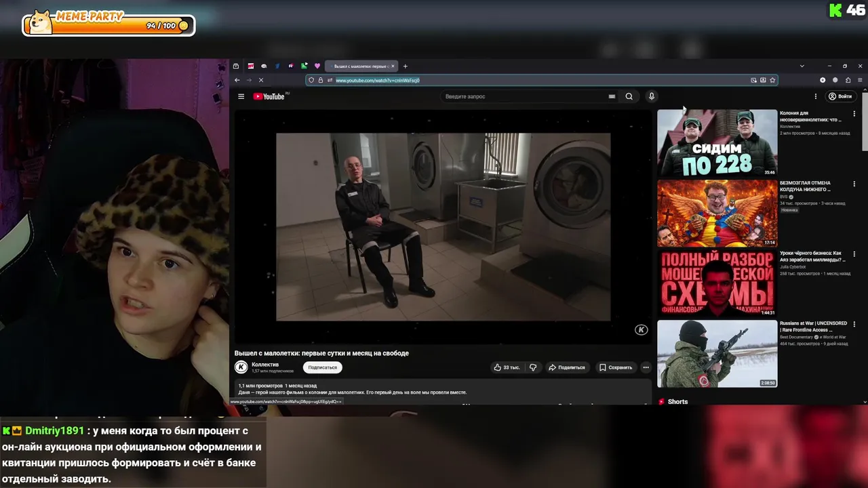Open the menu for Колония для несовершеннолетних video
The image size is (868, 488).
(x=854, y=114)
